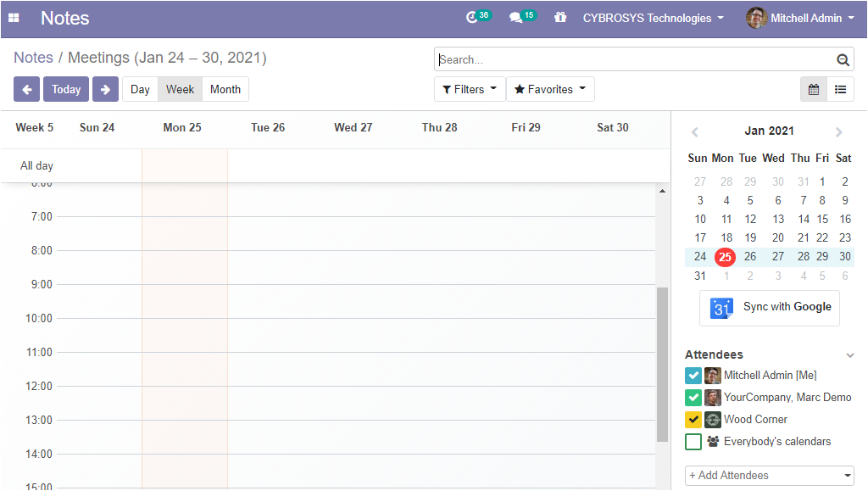Viewport: 868px width, 491px height.
Task: Click the calendar vertical scrollbar thumb
Action: [662, 365]
